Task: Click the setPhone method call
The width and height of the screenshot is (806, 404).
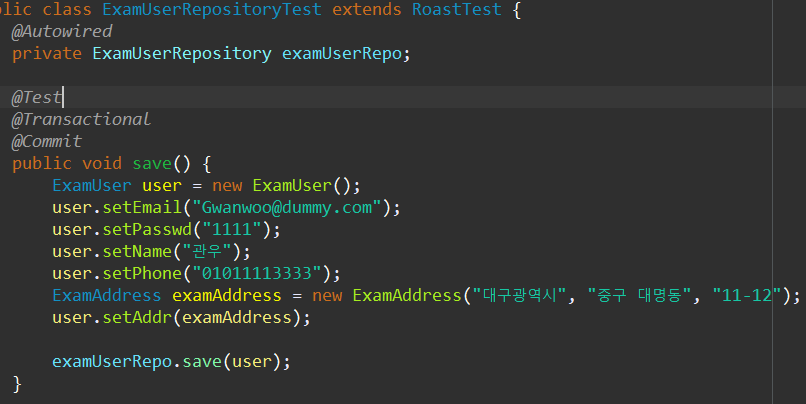Action: 142,273
